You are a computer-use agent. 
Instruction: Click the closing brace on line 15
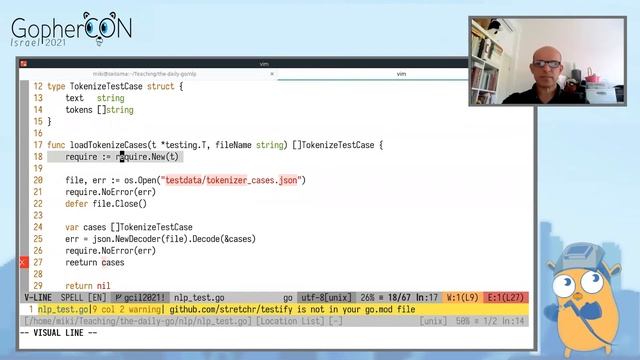click(49, 122)
